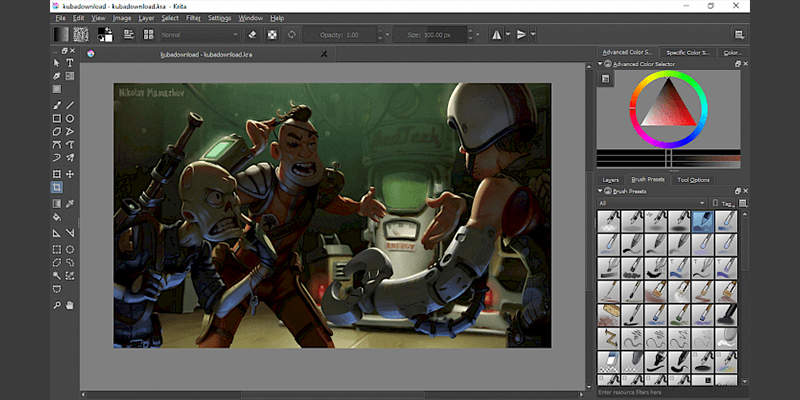Open the File menu
Viewport: 800px width, 400px height.
click(61, 18)
